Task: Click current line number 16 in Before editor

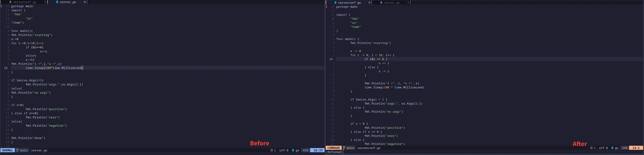Action: [6, 68]
